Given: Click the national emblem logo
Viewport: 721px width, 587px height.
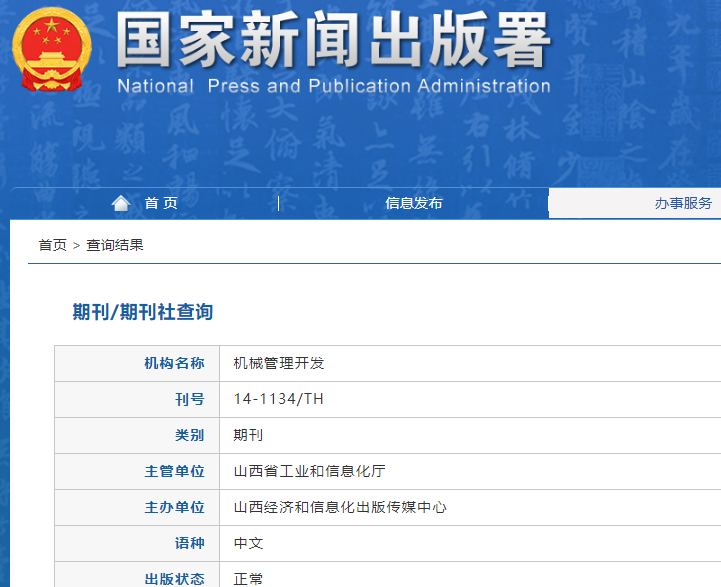Looking at the screenshot, I should [x=52, y=52].
